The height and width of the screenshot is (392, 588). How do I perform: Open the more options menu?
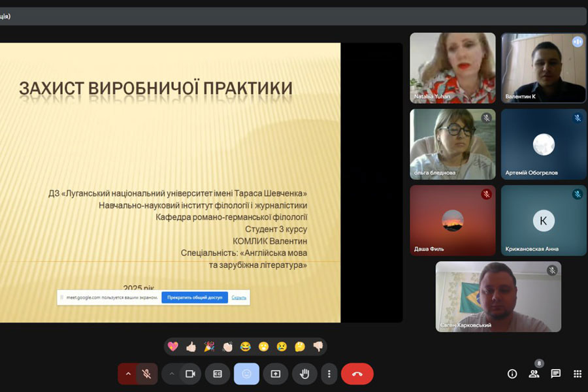click(329, 374)
